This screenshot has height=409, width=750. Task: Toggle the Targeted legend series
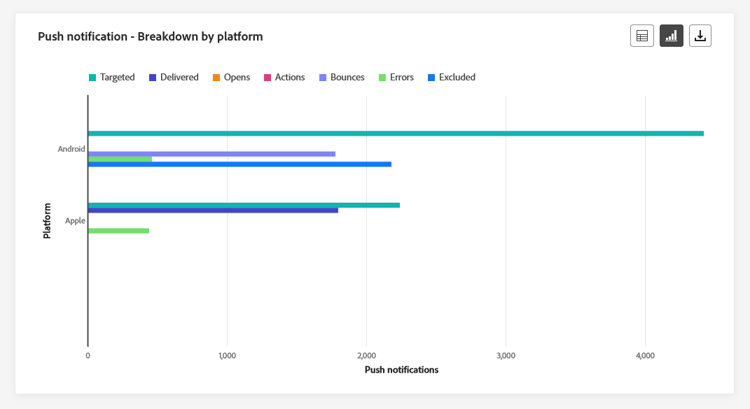[x=117, y=77]
